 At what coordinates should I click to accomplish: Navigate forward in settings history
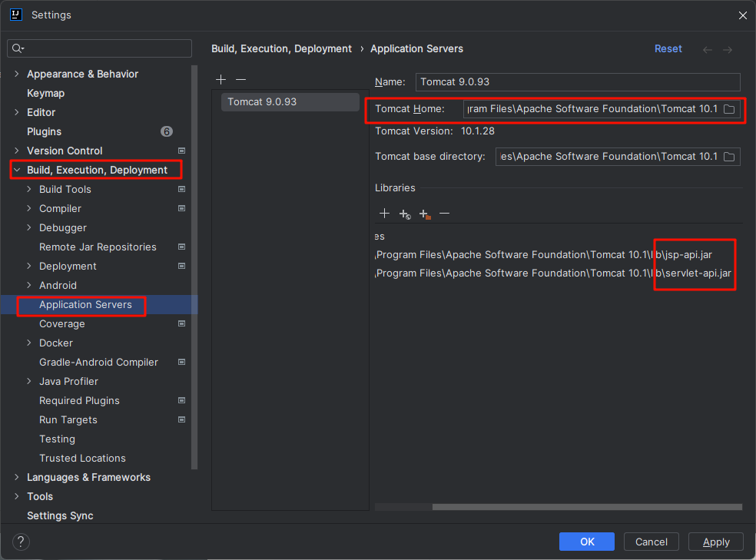(728, 49)
